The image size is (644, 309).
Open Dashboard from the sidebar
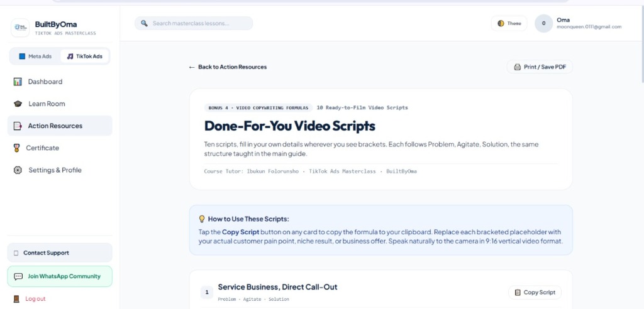(60, 82)
